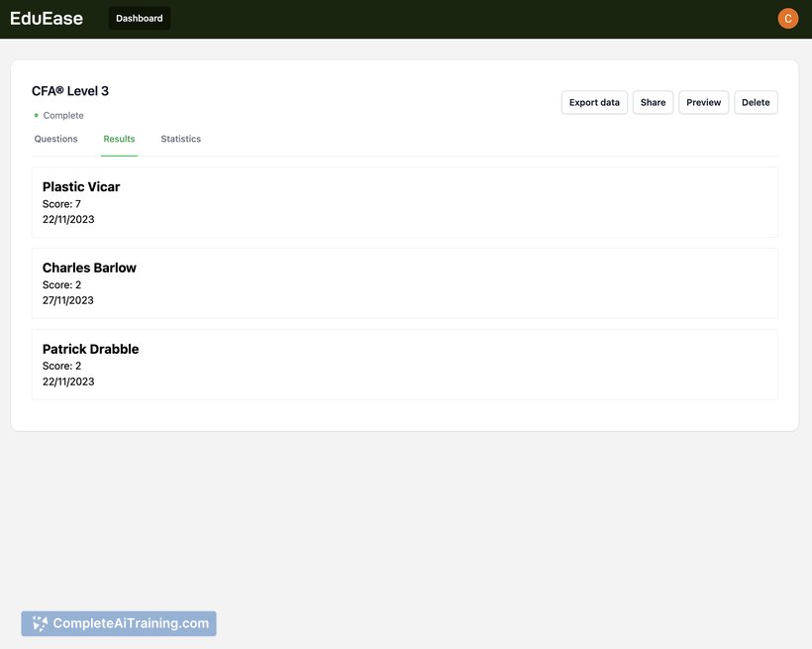Image resolution: width=812 pixels, height=649 pixels.
Task: Click the 27/11/2023 date
Action: pyautogui.click(x=68, y=300)
